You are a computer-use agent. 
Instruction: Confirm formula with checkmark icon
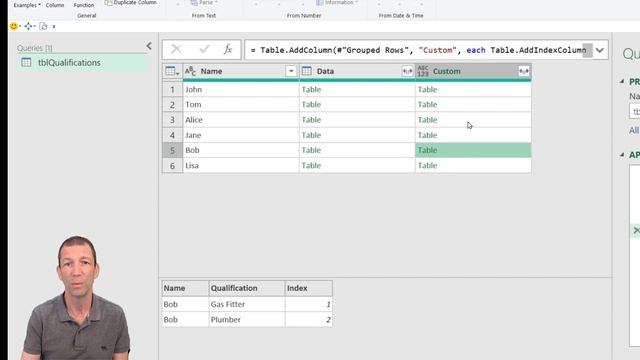click(204, 50)
